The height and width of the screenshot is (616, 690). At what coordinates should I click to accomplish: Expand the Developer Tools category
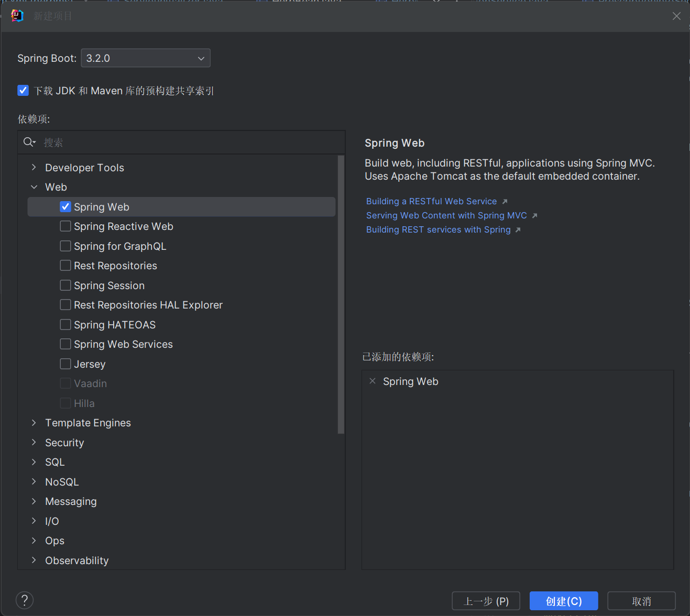coord(34,168)
